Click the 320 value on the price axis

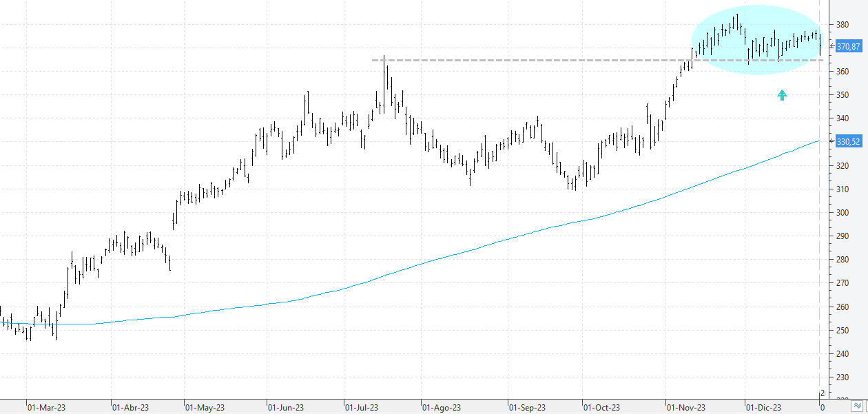pos(843,165)
